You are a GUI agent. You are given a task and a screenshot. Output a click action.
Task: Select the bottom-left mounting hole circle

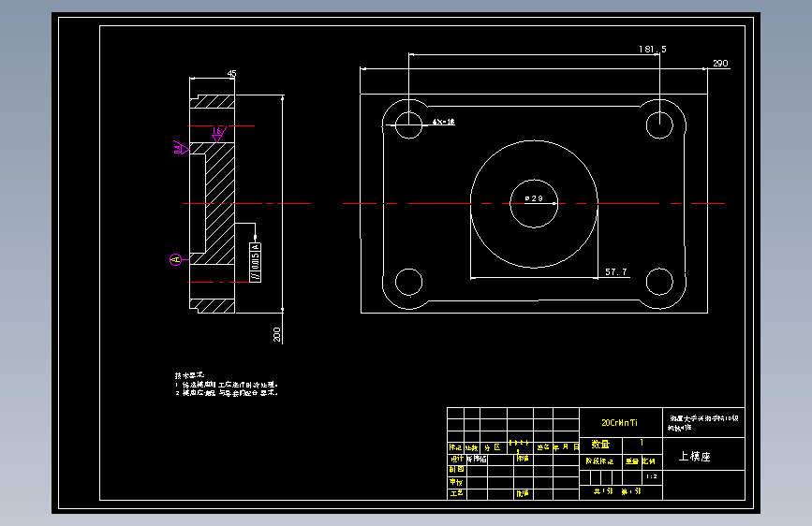coord(408,282)
